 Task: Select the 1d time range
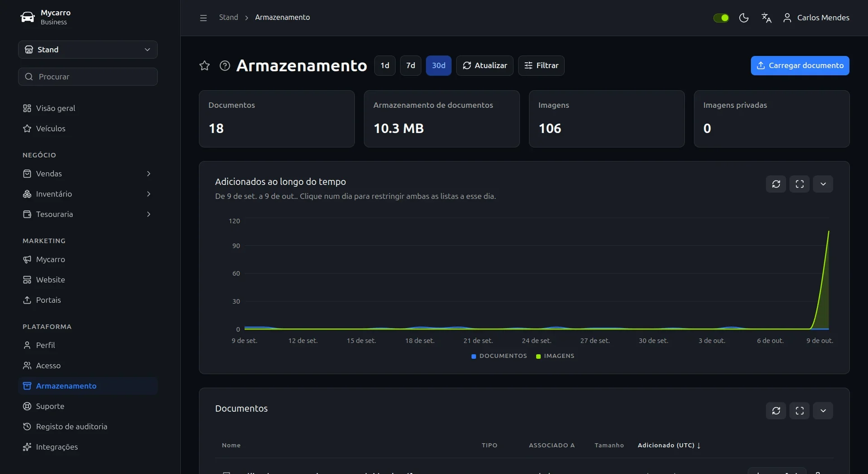coord(385,66)
